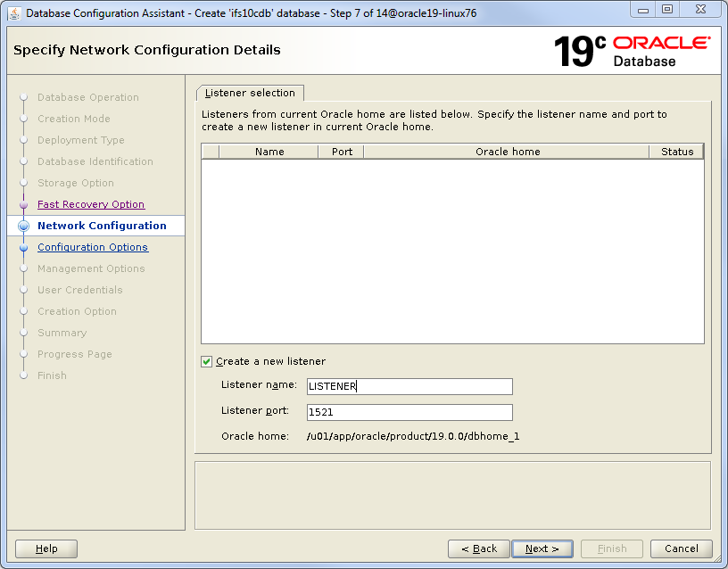Viewport: 728px width, 569px height.
Task: Open Help for this wizard
Action: click(x=46, y=548)
